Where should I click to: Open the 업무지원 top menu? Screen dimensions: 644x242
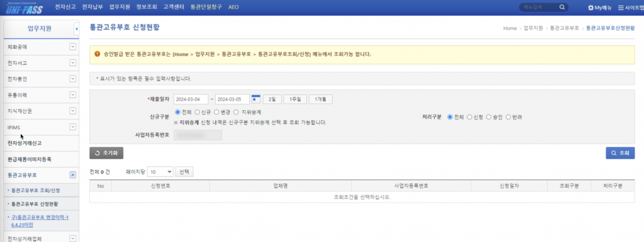click(119, 8)
